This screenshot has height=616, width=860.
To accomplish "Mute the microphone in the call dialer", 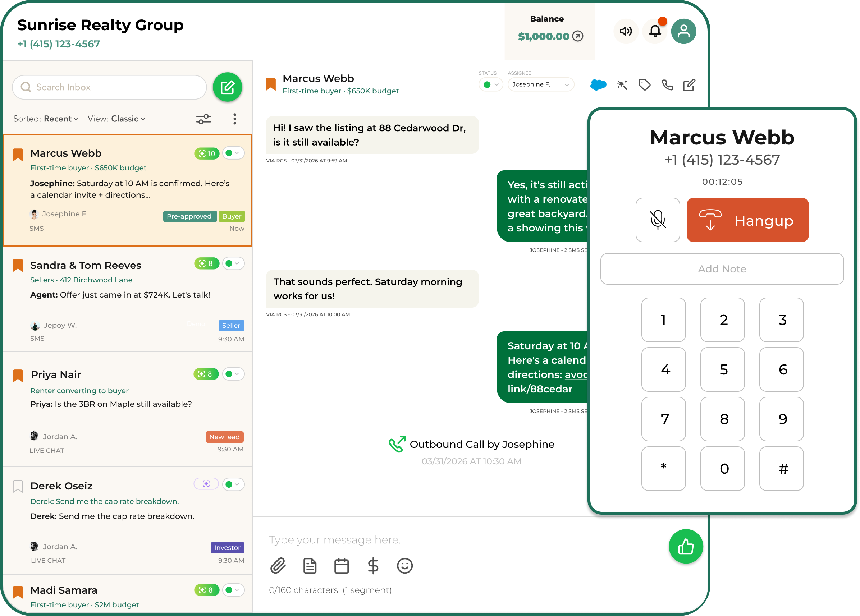I will click(658, 220).
